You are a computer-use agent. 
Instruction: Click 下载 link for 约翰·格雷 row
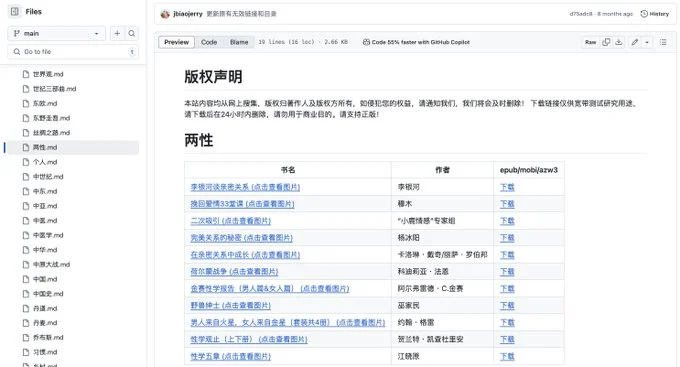tap(507, 322)
